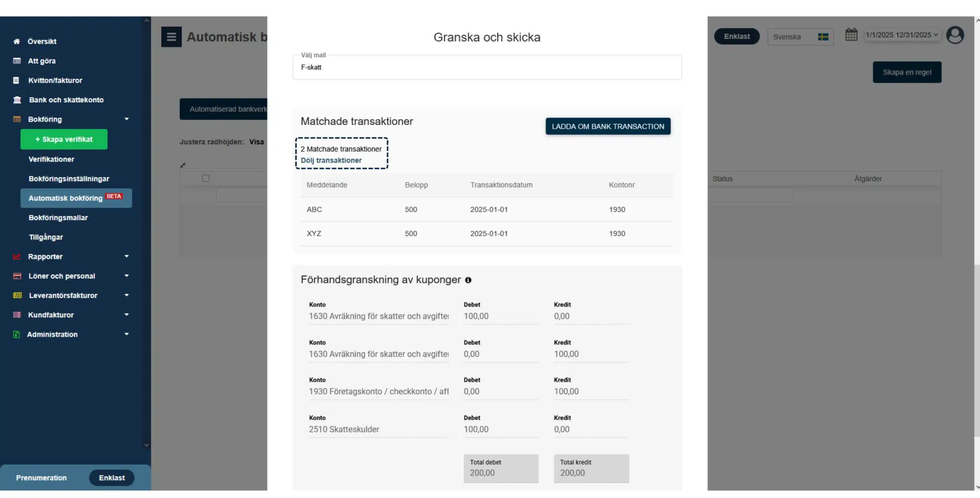
Task: Open Verifikationer in the sidebar
Action: click(x=51, y=159)
